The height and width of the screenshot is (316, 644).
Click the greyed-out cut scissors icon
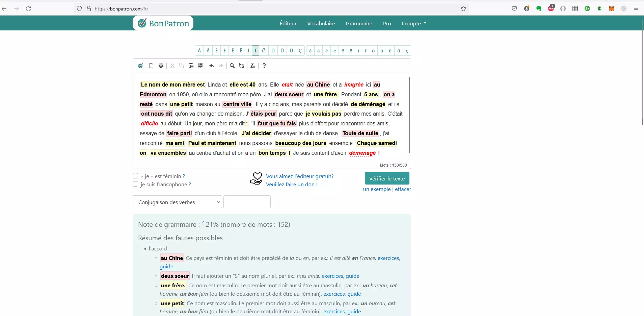172,66
